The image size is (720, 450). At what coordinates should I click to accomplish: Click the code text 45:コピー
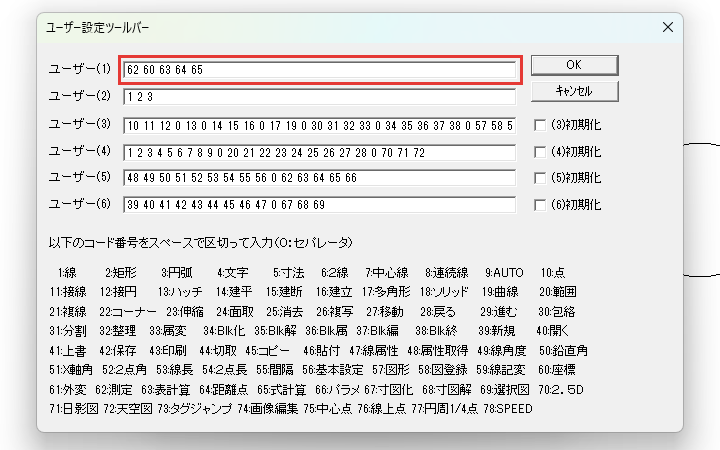[x=267, y=351]
